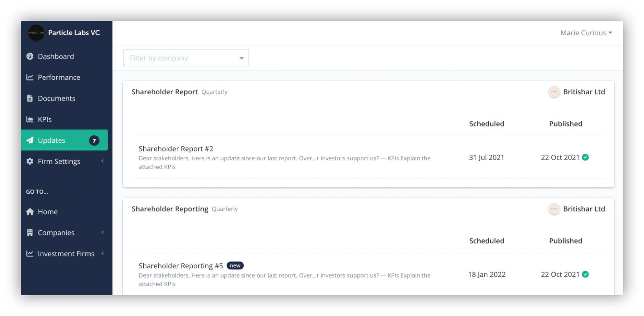Navigate to Home in the sidebar

click(64, 212)
